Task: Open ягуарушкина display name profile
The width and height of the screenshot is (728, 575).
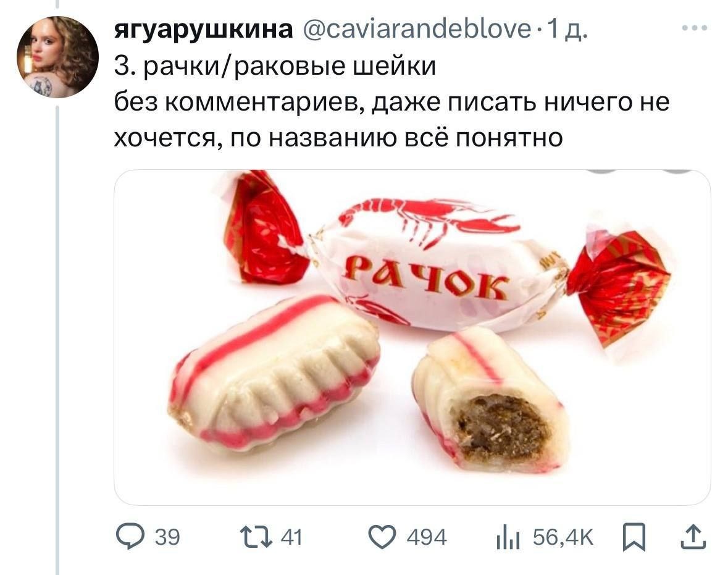Action: click(x=204, y=29)
